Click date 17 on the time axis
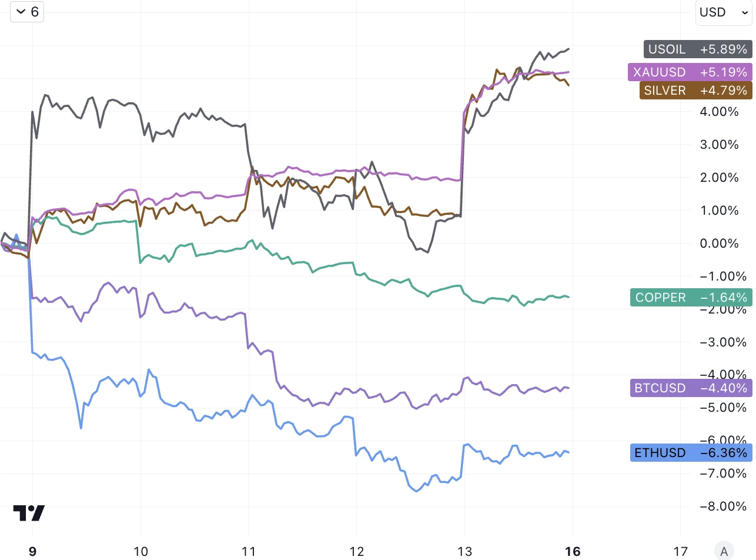This screenshot has width=756, height=560. (x=680, y=551)
